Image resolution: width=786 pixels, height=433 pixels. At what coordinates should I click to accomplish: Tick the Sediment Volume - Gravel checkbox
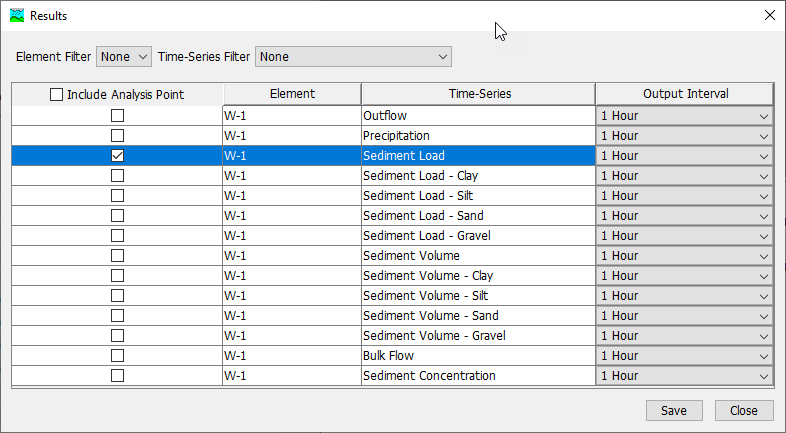click(117, 336)
